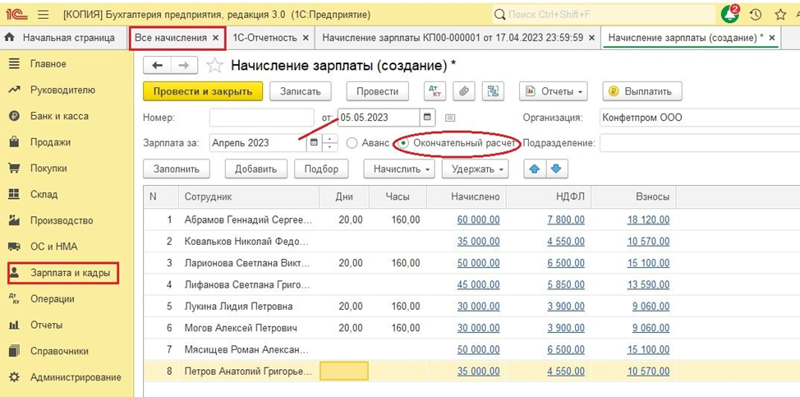Open the history clock icon
The height and width of the screenshot is (397, 800).
click(x=757, y=15)
